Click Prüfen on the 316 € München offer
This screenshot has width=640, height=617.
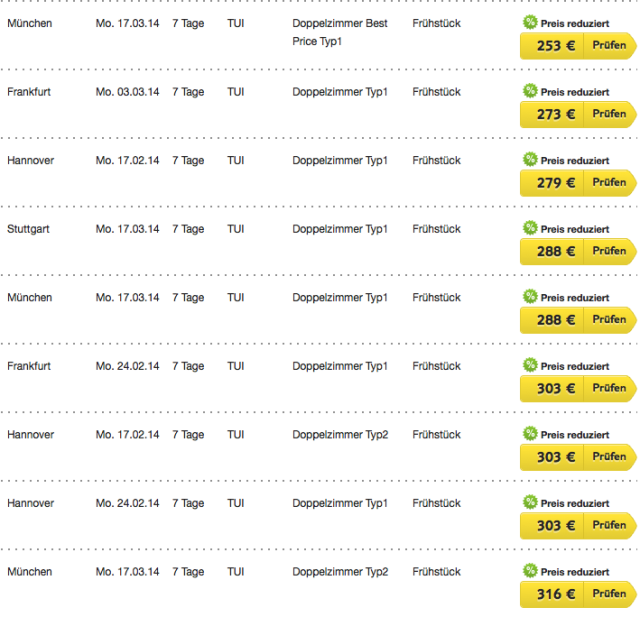(609, 594)
